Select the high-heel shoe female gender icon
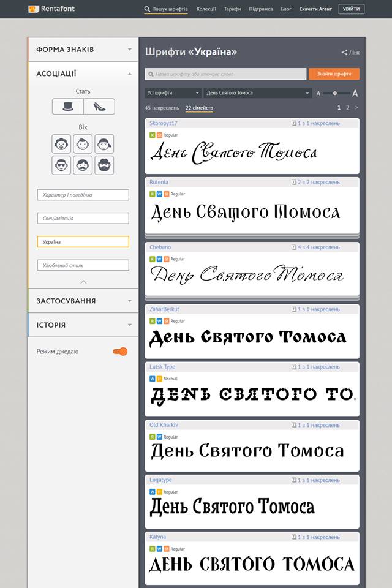This screenshot has width=392, height=588. coord(99,107)
